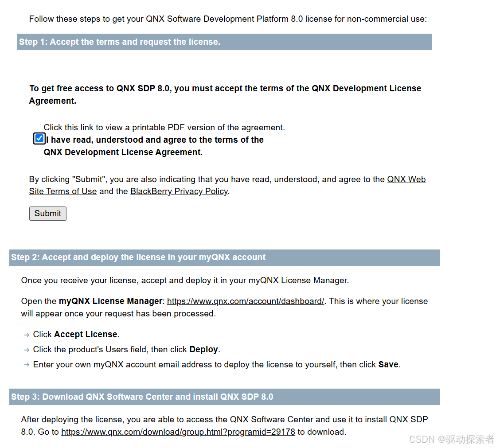Click 'After deploying the license' paragraph
Viewport: 496px width, 448px height.
coord(224,425)
